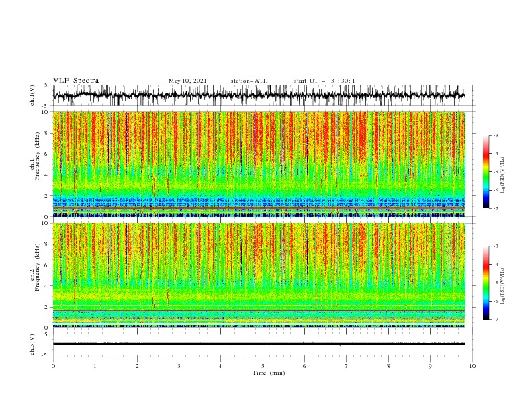Click time axis tick label '10'
The height and width of the screenshot is (411, 532).
click(472, 366)
